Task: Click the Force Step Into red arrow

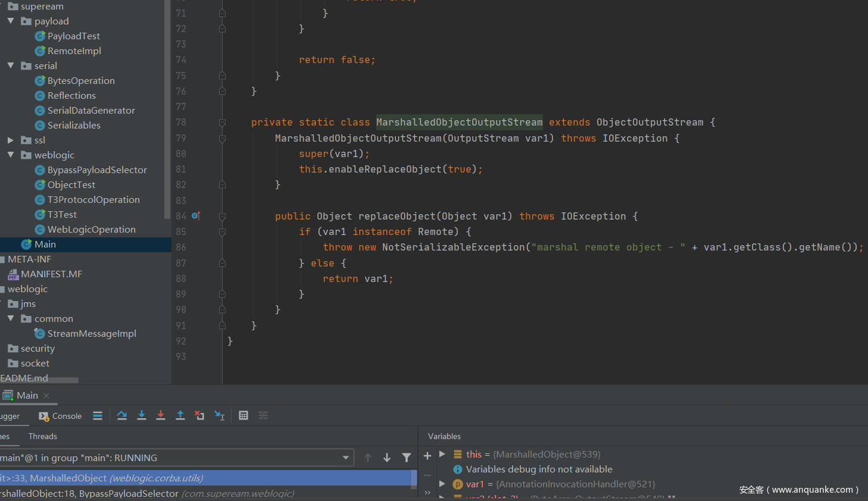Action: [161, 415]
